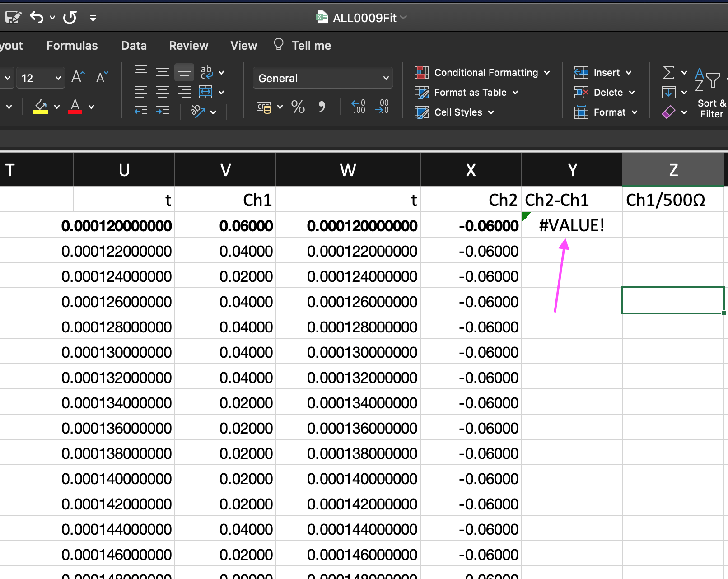Viewport: 728px width, 579px height.
Task: Click the AutoSum sigma icon
Action: tap(669, 72)
